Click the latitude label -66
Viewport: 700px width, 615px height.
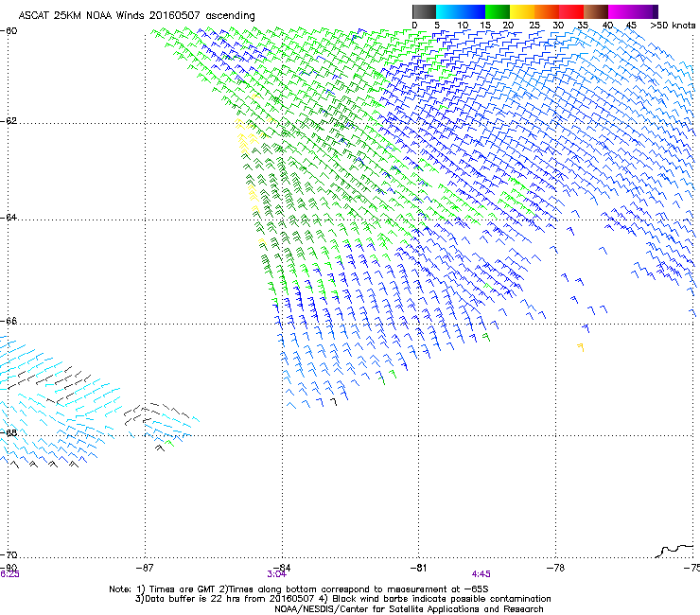[x=9, y=321]
